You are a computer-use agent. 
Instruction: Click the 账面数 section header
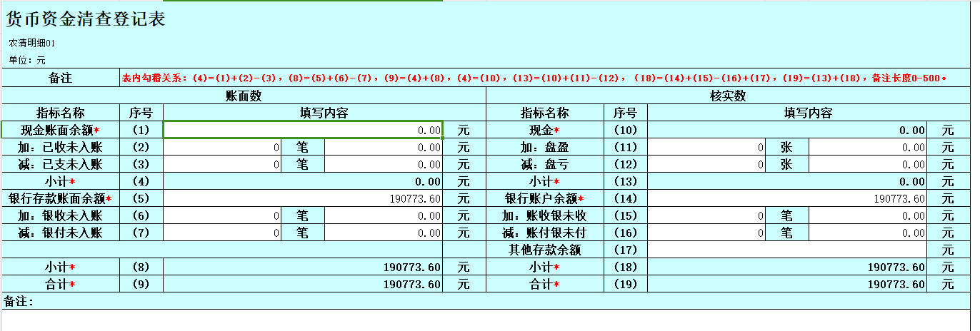[244, 96]
